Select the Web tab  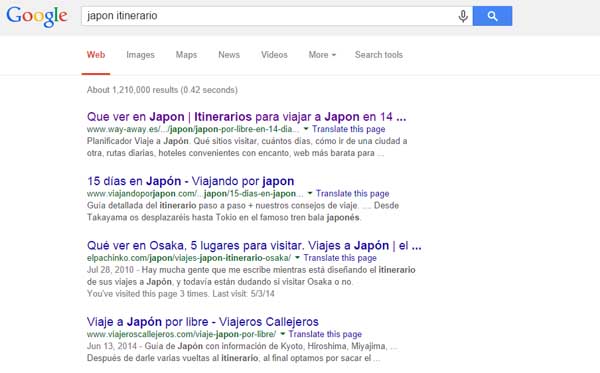(x=96, y=55)
